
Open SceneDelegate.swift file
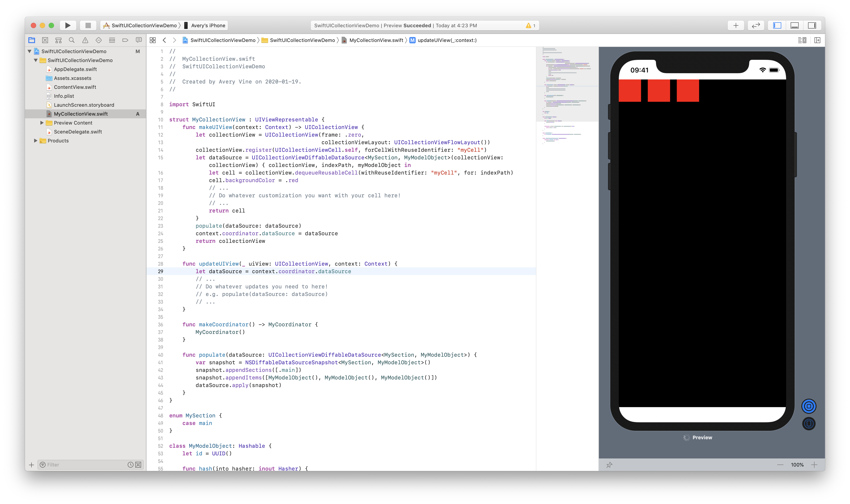tap(78, 132)
